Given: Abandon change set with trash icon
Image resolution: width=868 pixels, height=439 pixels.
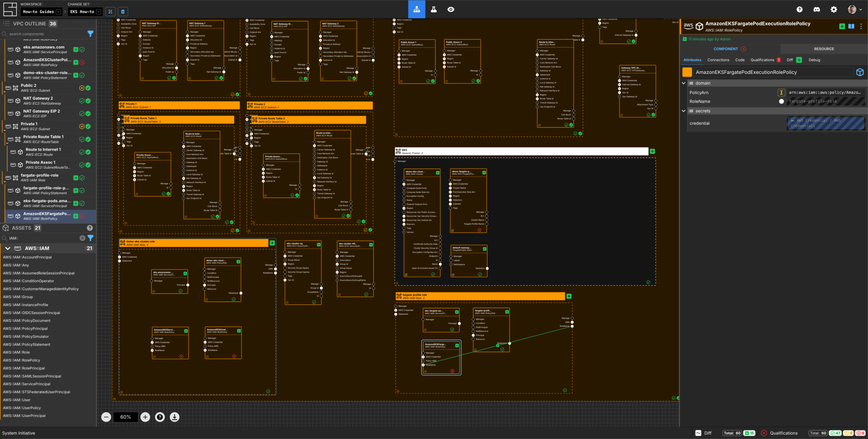Looking at the screenshot, I should point(123,12).
